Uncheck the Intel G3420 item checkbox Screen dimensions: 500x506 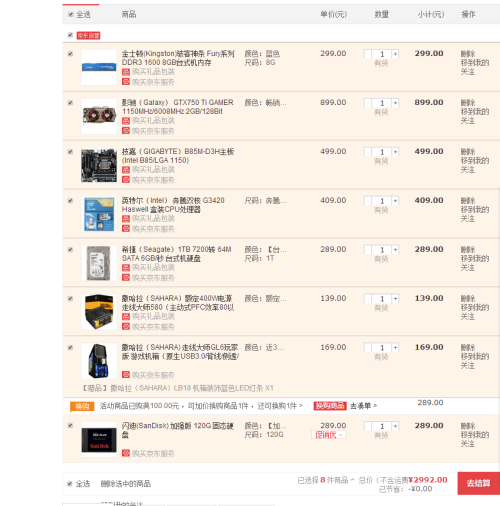pyautogui.click(x=70, y=201)
